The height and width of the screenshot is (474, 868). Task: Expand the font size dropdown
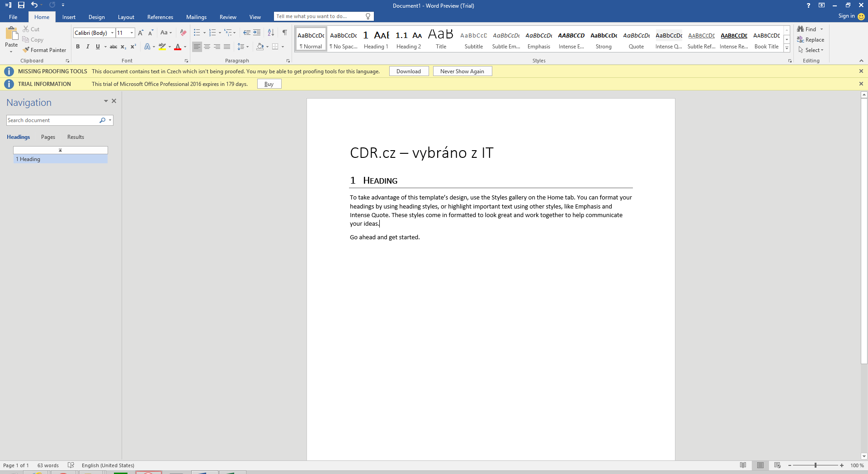(132, 33)
